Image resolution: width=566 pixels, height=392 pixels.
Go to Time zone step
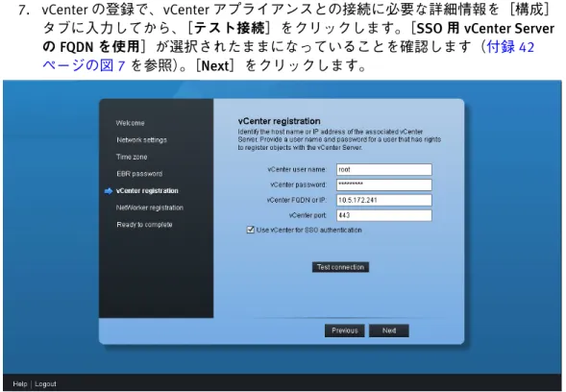point(132,157)
